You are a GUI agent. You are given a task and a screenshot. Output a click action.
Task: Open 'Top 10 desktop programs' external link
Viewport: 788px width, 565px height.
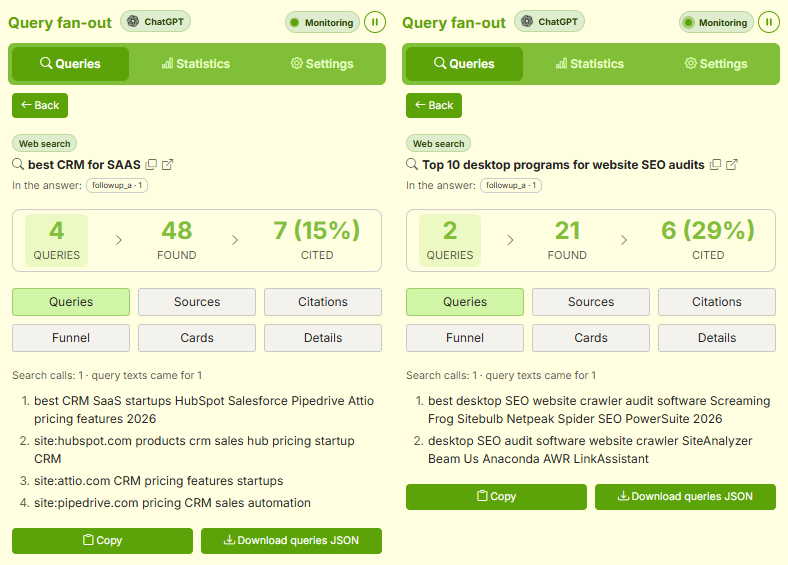pyautogui.click(x=732, y=164)
